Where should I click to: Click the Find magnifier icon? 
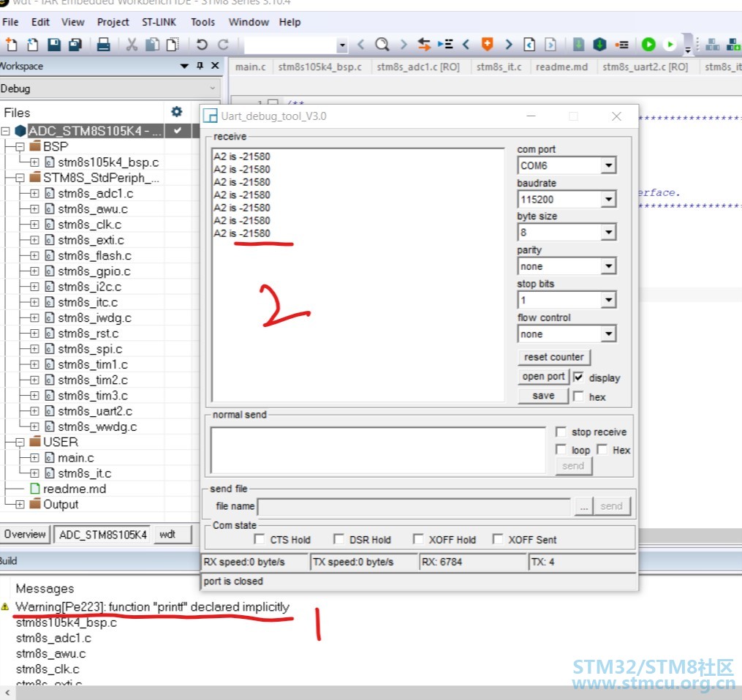(382, 45)
